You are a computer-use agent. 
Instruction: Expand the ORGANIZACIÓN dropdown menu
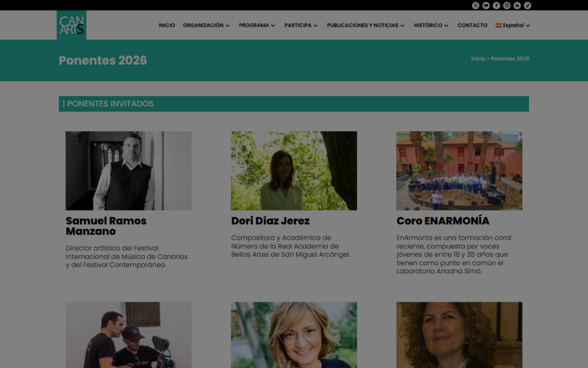206,25
